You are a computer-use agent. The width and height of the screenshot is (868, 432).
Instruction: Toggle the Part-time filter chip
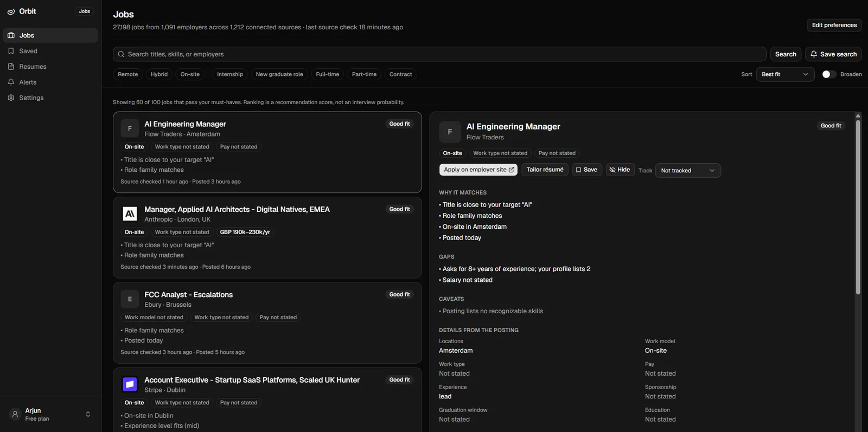pyautogui.click(x=364, y=74)
